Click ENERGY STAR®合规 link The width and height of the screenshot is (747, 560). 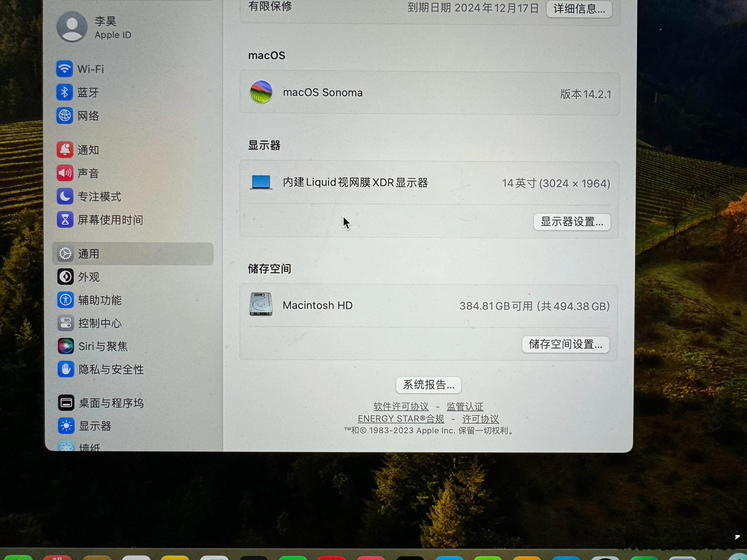coord(401,419)
